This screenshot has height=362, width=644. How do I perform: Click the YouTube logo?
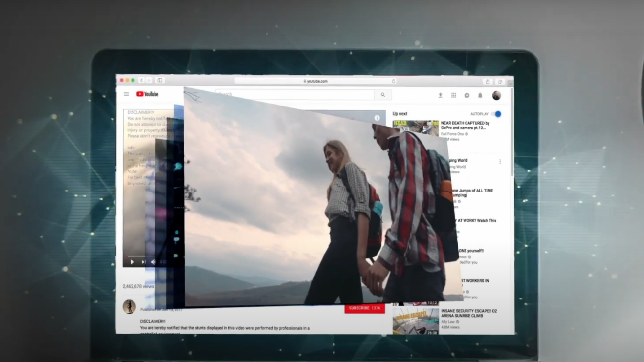pyautogui.click(x=147, y=94)
